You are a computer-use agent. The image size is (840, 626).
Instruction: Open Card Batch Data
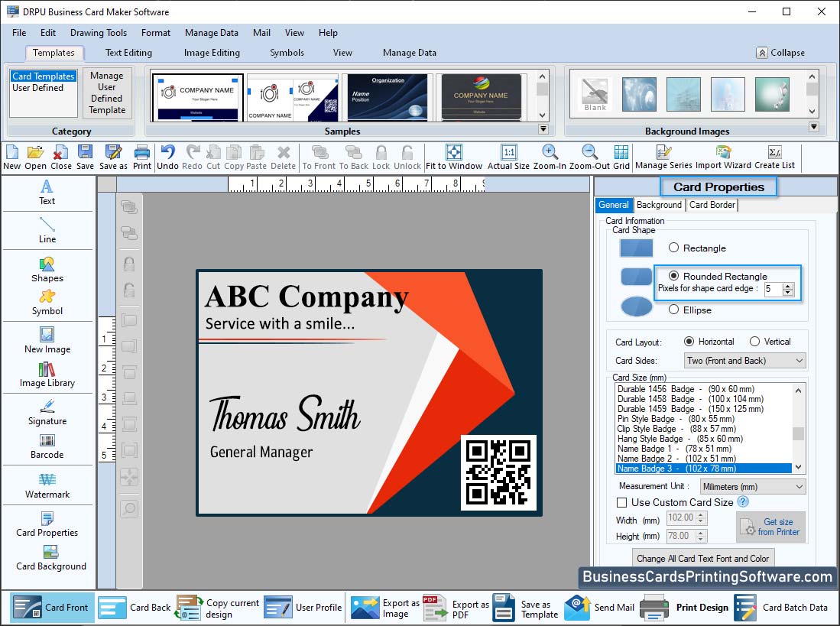[782, 608]
